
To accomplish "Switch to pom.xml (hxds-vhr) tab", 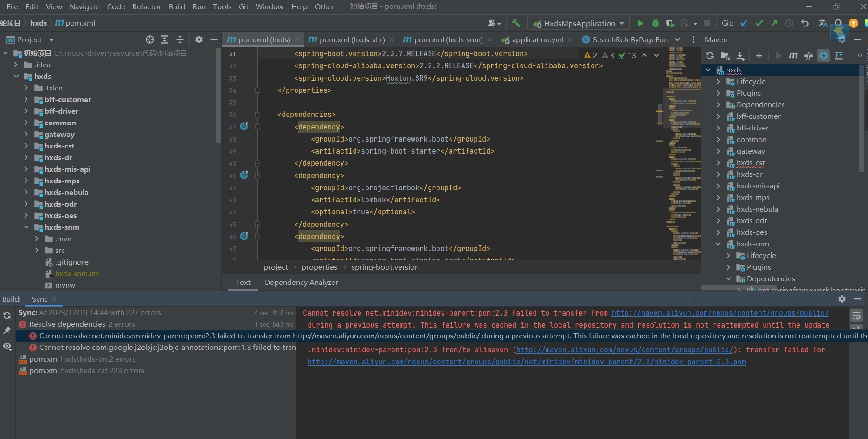I will (x=352, y=40).
